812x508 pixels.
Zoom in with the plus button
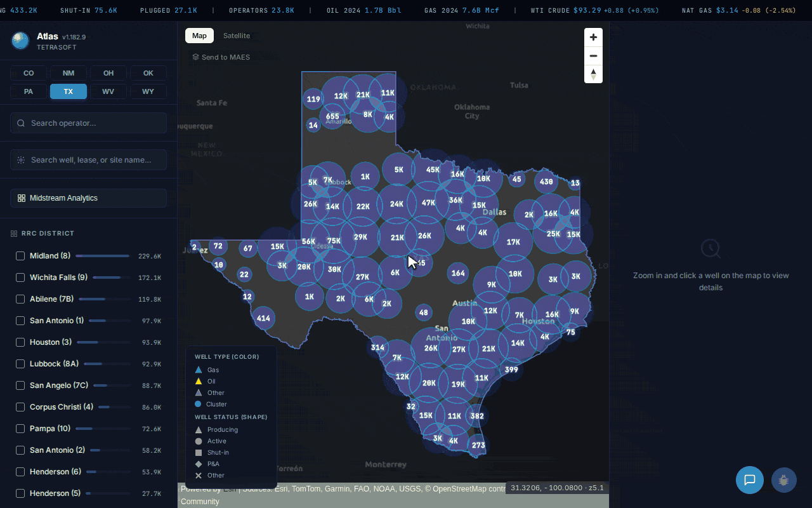point(593,37)
